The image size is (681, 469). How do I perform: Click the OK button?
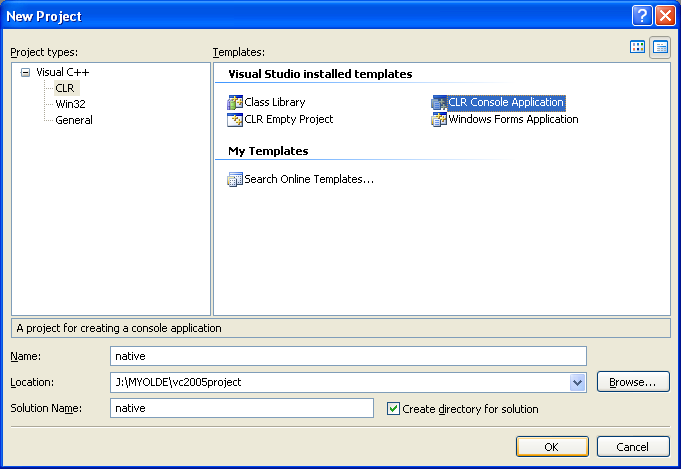[x=552, y=447]
